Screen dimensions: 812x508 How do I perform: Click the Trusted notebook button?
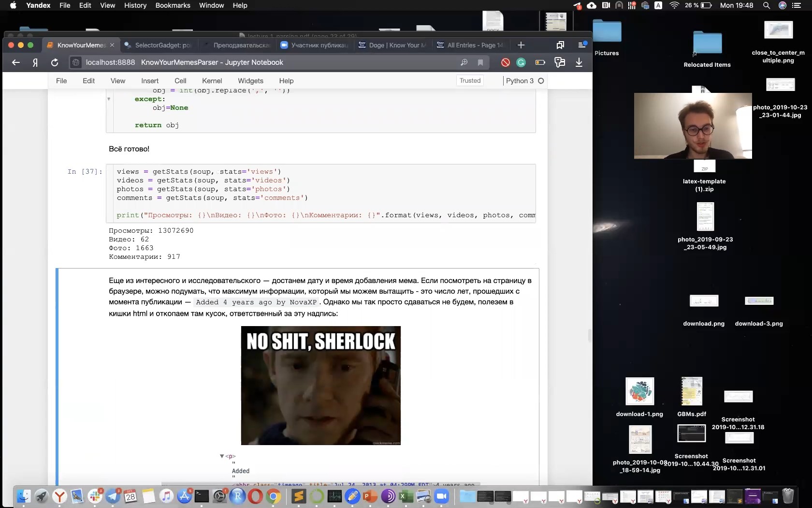[470, 81]
